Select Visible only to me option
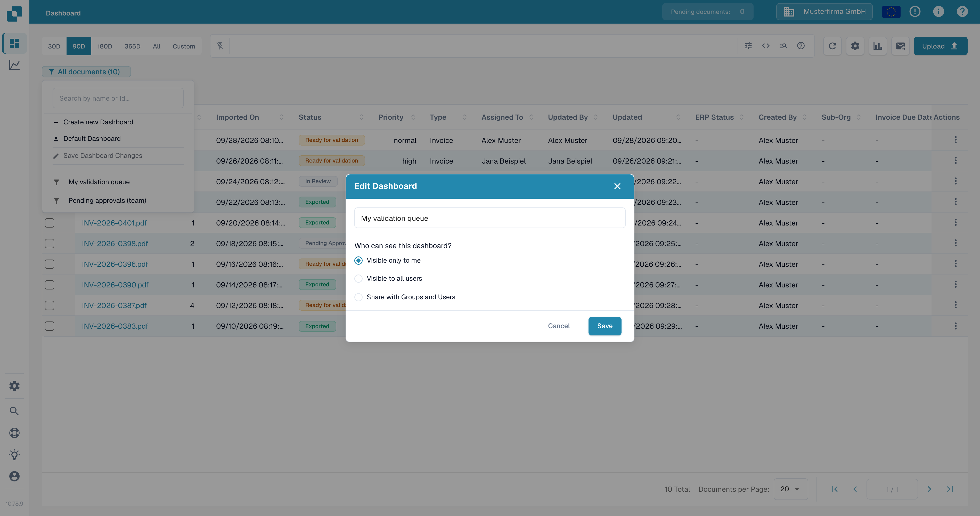 358,261
